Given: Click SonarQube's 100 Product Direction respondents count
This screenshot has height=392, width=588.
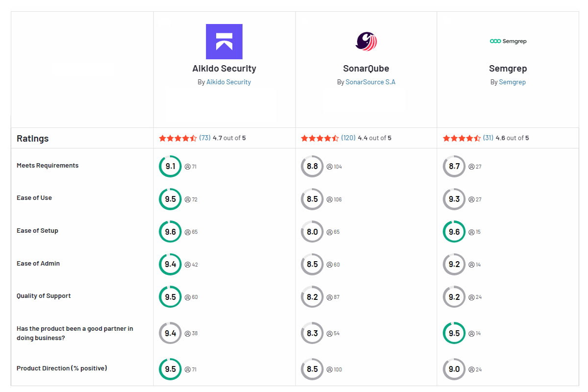Looking at the screenshot, I should 334,369.
